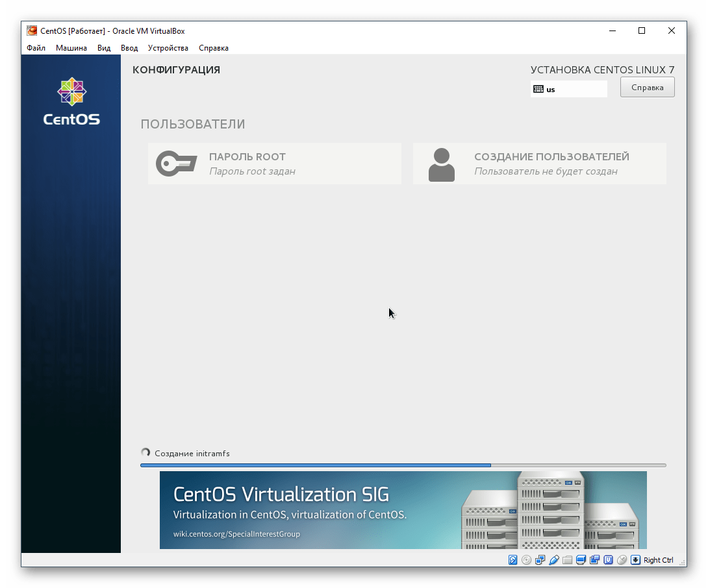Click the mouse integration status icon
Viewport: 708px width, 588px height.
click(x=621, y=559)
